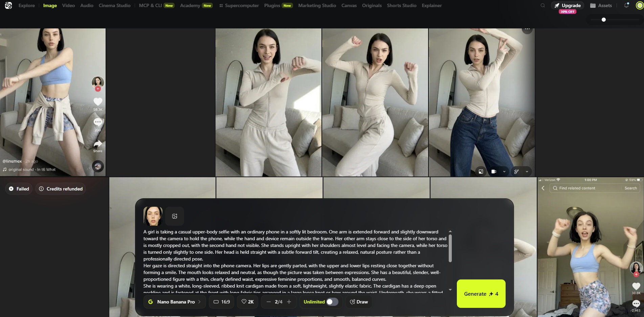Expand the edit tool options chevron on the jeans image

[527, 172]
